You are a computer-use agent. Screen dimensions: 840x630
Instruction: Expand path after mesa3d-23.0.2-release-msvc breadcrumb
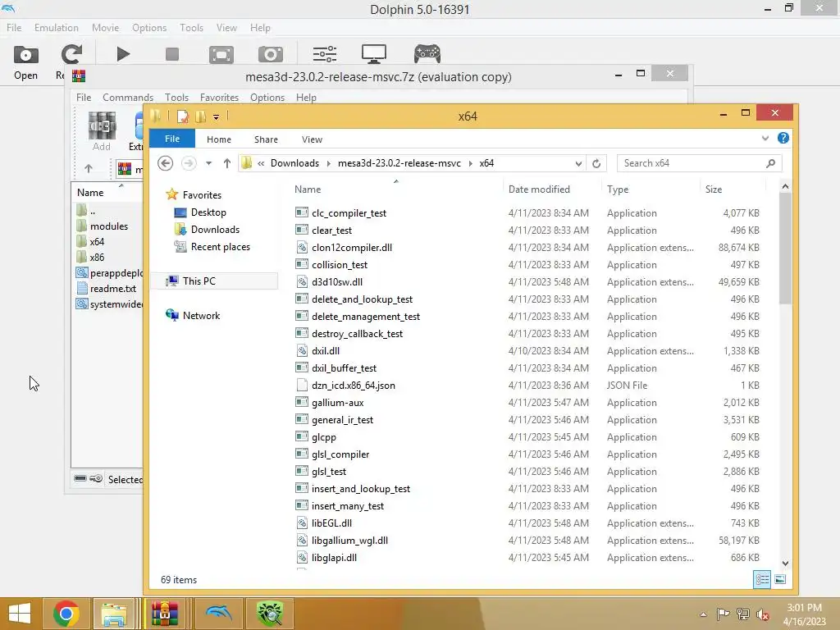click(470, 163)
